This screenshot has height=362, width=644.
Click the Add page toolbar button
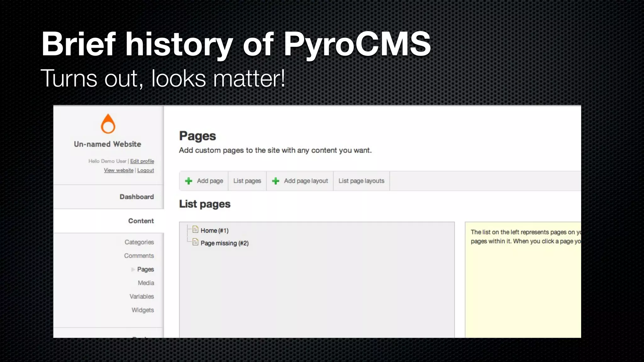pos(204,181)
